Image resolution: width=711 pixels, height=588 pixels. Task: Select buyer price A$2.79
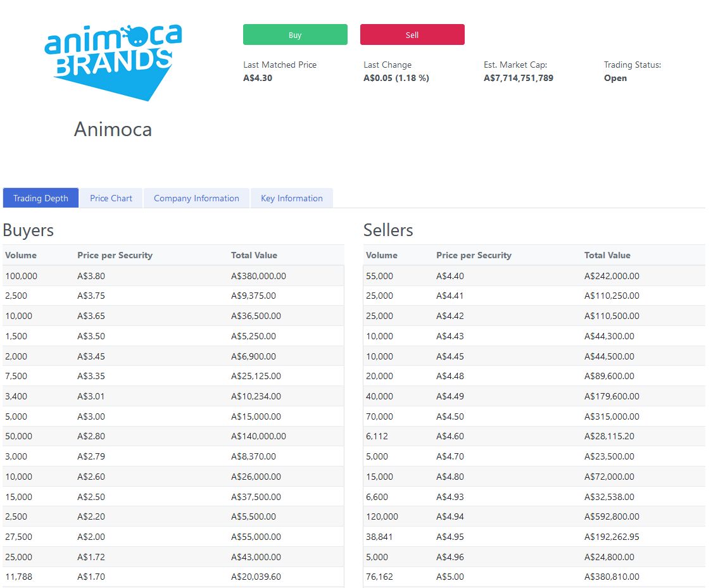click(91, 456)
